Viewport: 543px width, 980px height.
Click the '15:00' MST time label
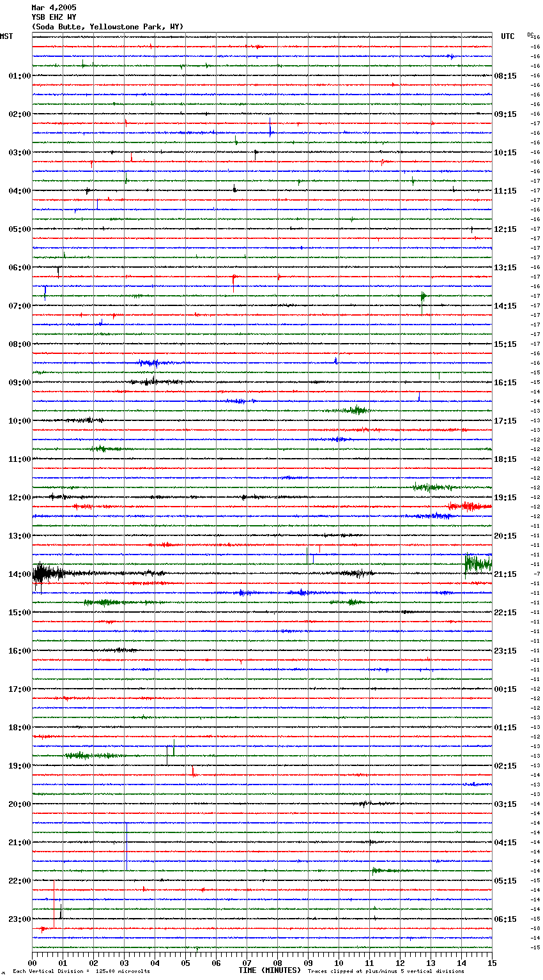point(20,613)
